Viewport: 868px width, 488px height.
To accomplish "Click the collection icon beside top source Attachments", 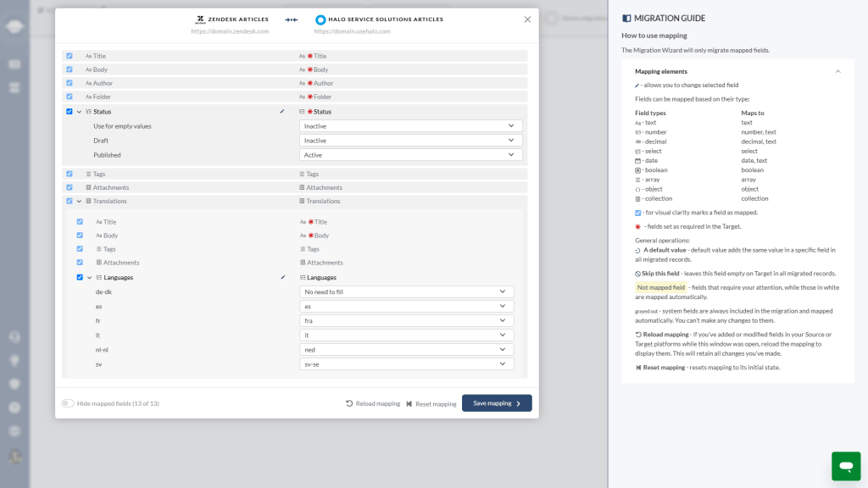I will [88, 187].
